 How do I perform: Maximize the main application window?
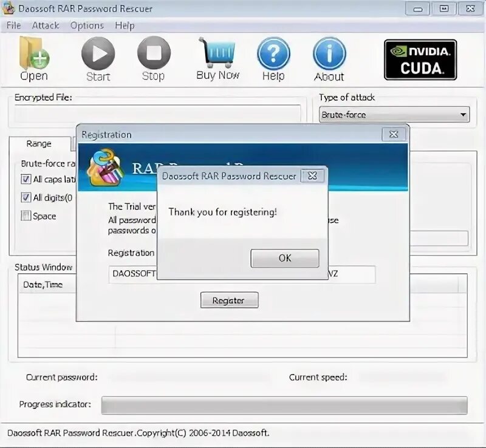(444, 8)
